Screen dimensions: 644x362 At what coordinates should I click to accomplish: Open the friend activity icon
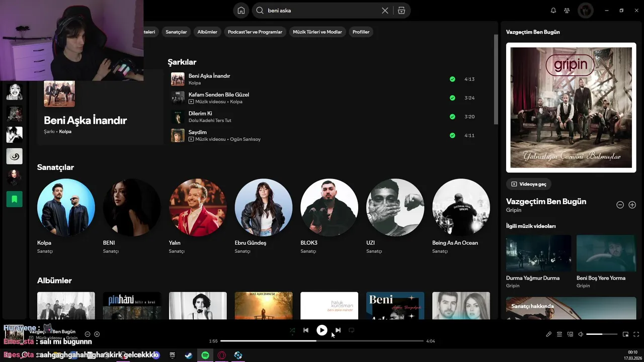coord(567,11)
